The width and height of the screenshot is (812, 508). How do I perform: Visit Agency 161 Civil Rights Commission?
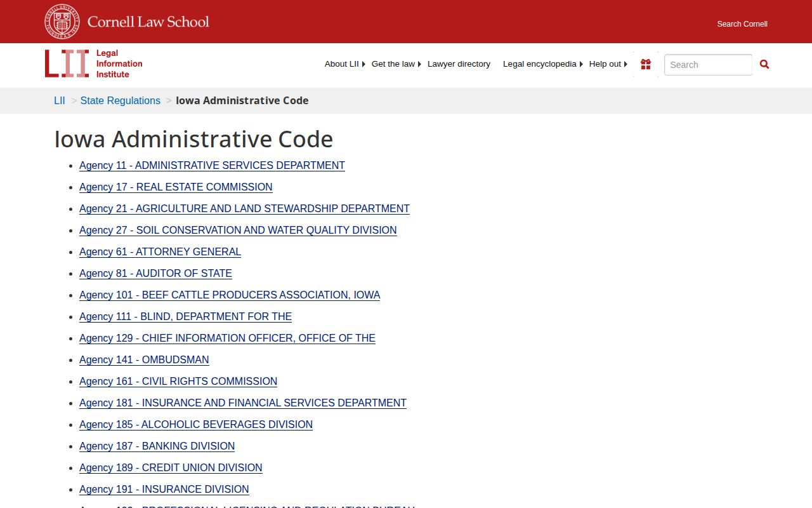178,382
